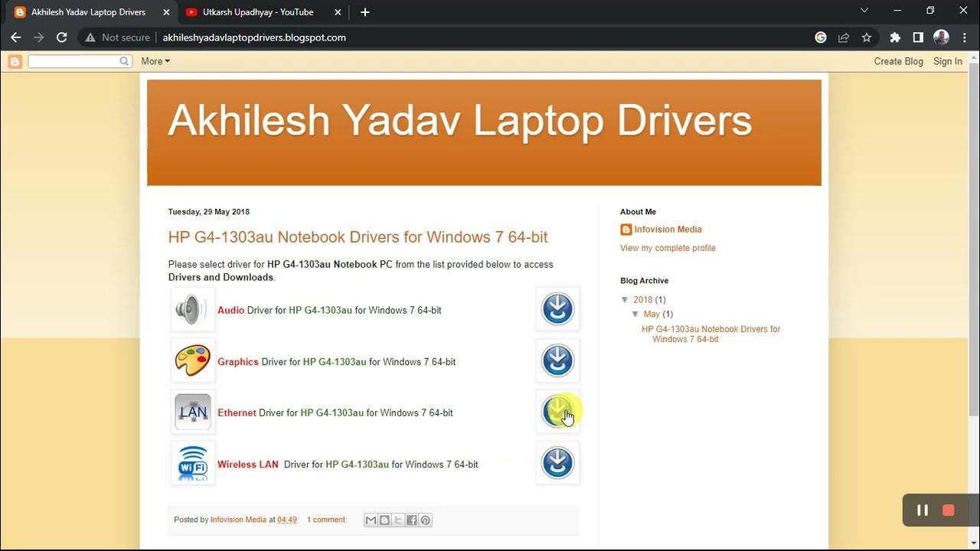The image size is (980, 551).
Task: Click the Email This share icon
Action: (371, 520)
